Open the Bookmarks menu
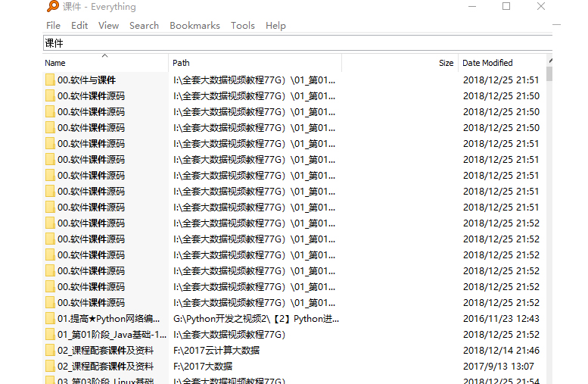 coord(194,25)
